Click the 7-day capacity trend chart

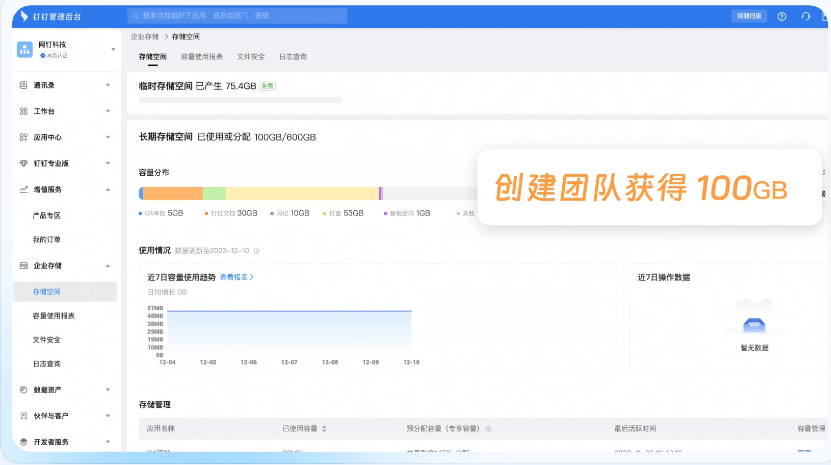tap(289, 332)
